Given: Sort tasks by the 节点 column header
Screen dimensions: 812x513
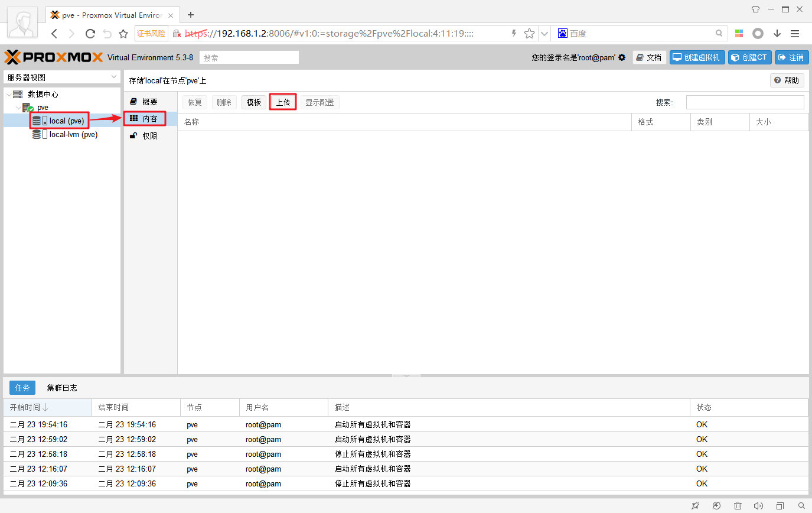Looking at the screenshot, I should pos(210,407).
